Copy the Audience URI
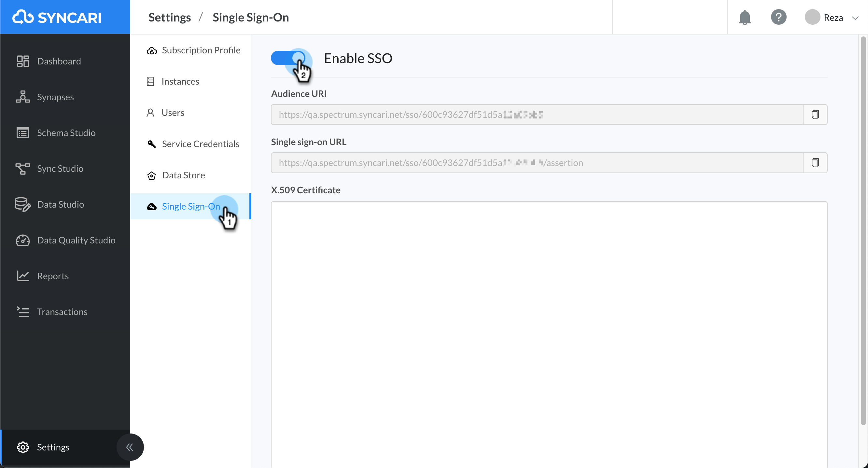The image size is (868, 468). point(816,114)
